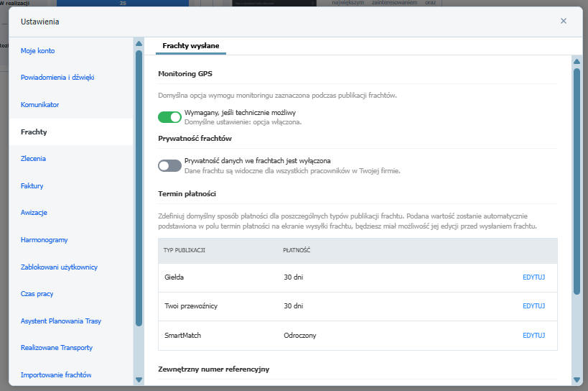Screen dimensions: 588x391
Task: Open Zablokowani użytkownicy section
Action: [59, 267]
